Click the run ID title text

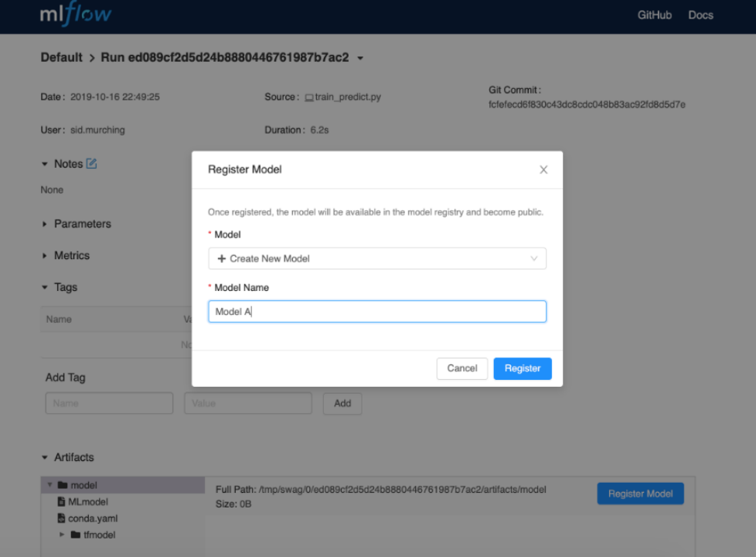pyautogui.click(x=225, y=57)
